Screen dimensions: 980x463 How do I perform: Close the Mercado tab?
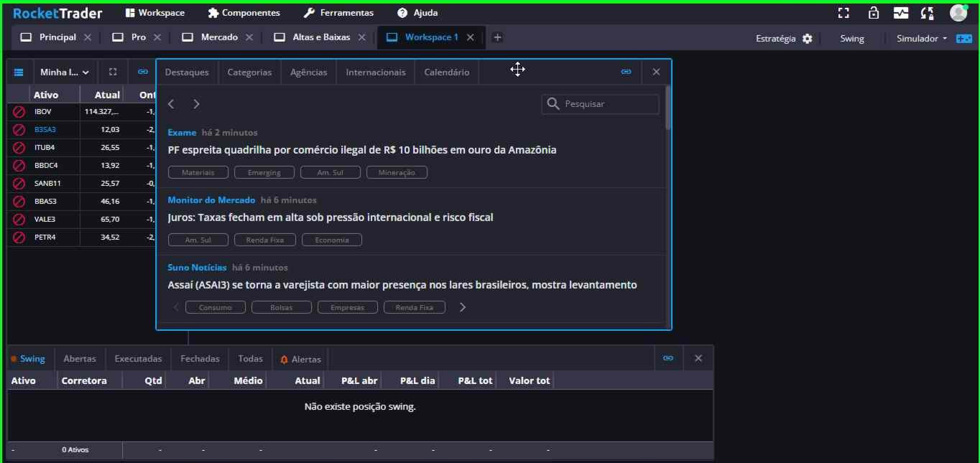(249, 37)
